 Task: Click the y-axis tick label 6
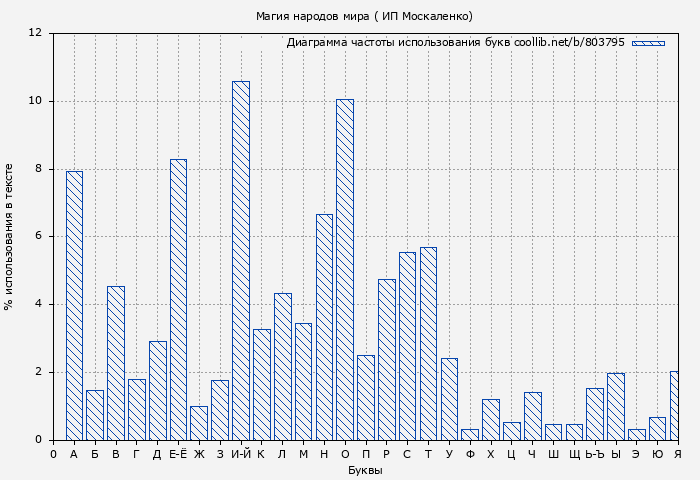pos(38,236)
